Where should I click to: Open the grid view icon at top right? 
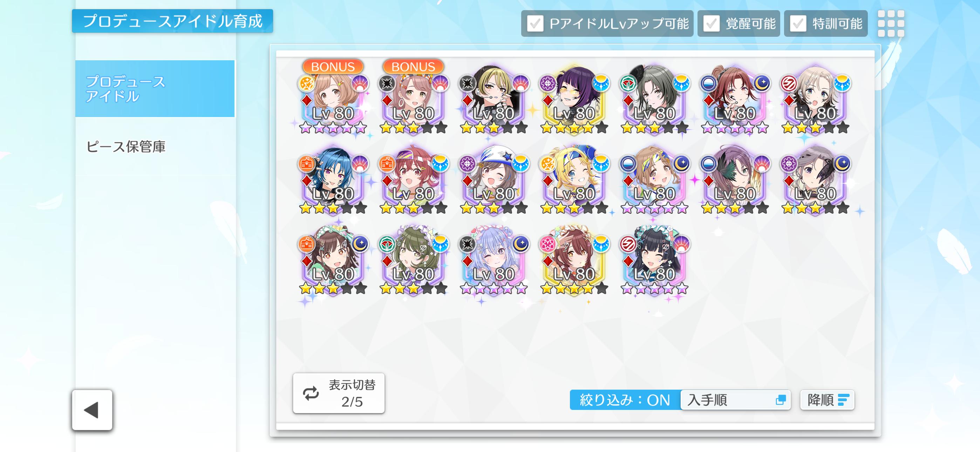(891, 23)
